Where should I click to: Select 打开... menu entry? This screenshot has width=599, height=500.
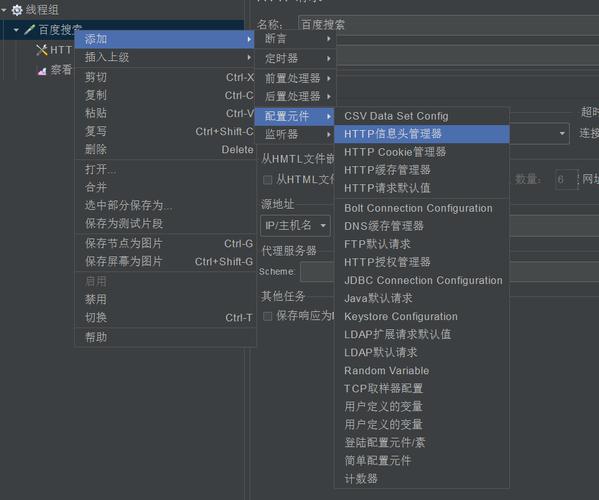165,169
